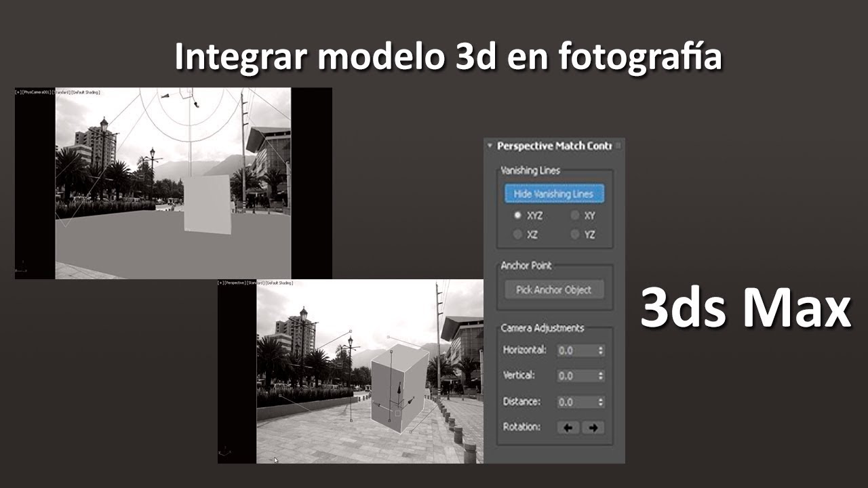Open Standard menu in PhysCamera001 viewport
The width and height of the screenshot is (868, 488).
coord(62,91)
